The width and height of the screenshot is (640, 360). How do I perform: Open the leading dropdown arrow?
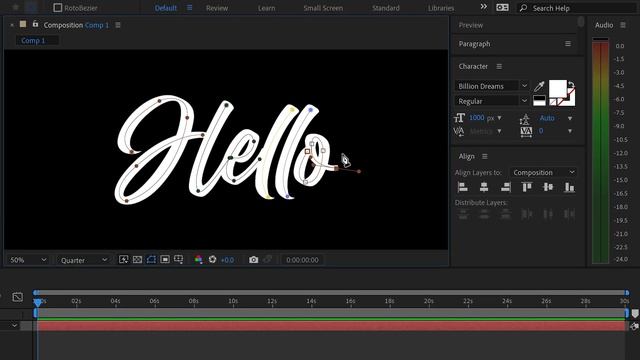coord(570,118)
